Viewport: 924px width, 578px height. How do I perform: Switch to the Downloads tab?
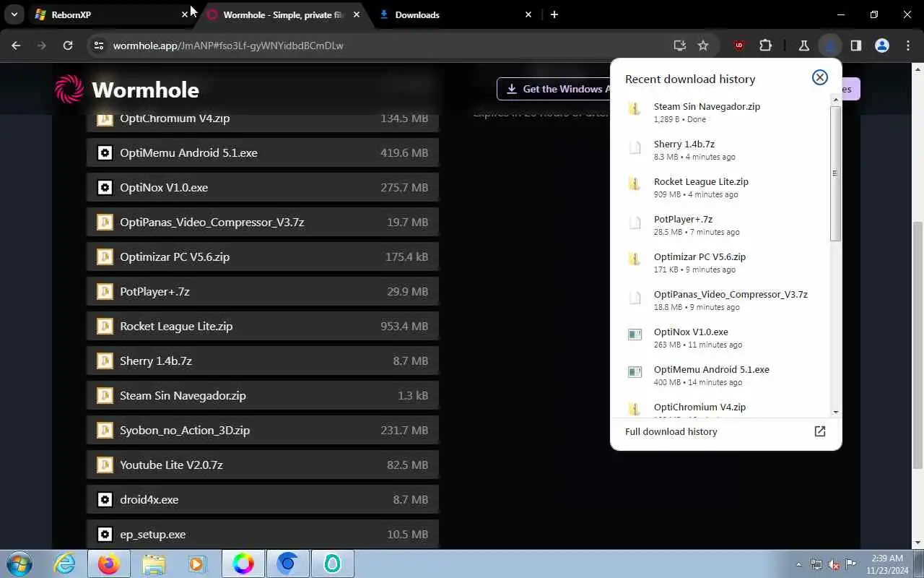(455, 14)
